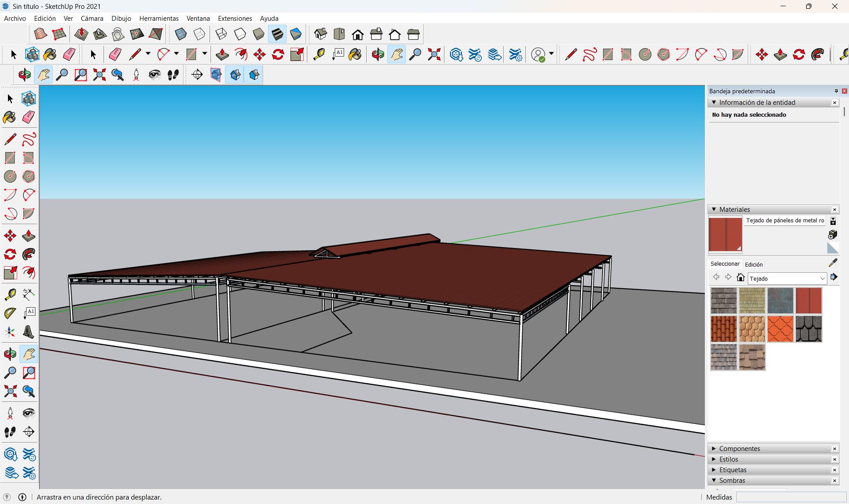This screenshot has height=504, width=849.
Task: Pick the Paint Bucket tool in left toolbar
Action: tap(10, 117)
